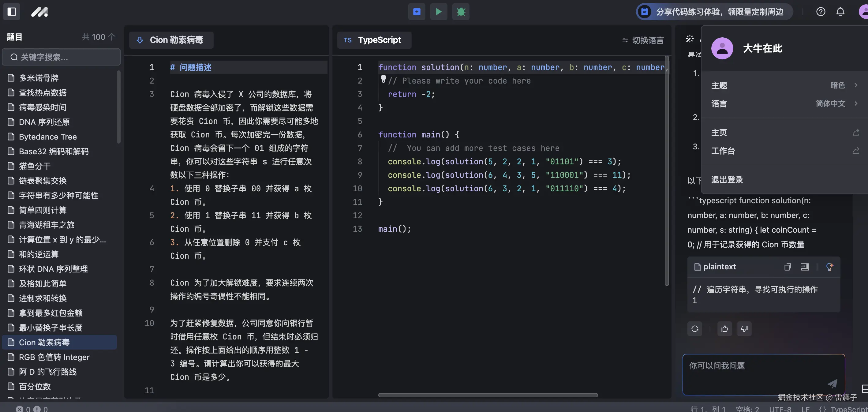Screen dimensions: 868x412
Task: Send a chat message with the send icon
Action: point(832,384)
